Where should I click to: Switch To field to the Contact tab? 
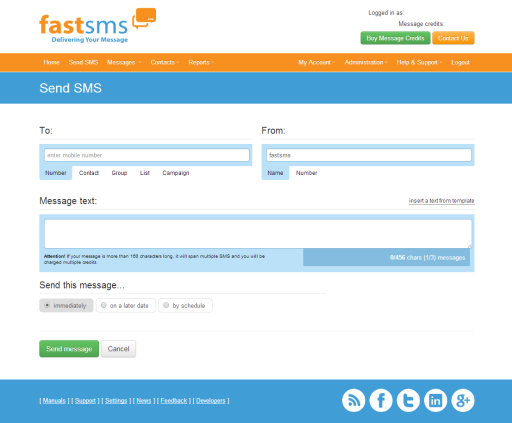(89, 173)
